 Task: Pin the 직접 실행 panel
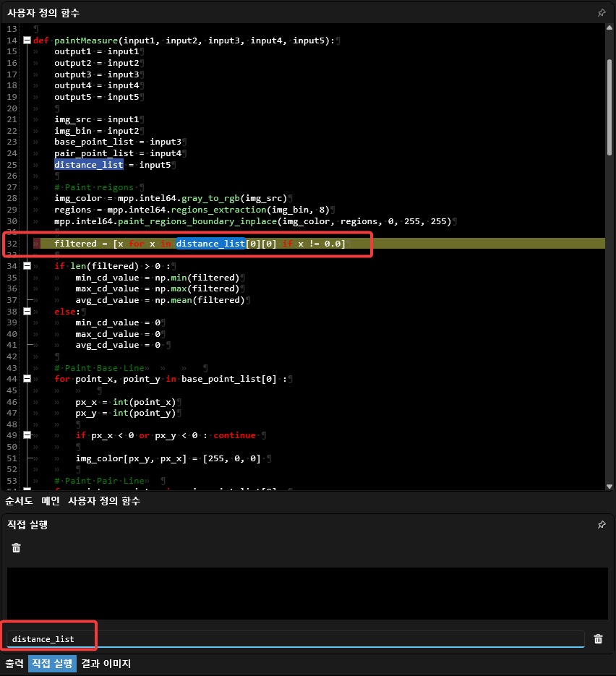[x=601, y=525]
